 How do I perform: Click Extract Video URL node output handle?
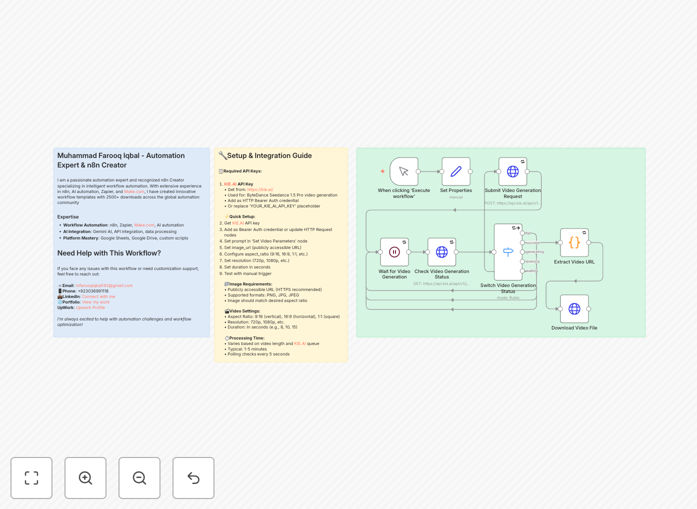click(x=589, y=243)
